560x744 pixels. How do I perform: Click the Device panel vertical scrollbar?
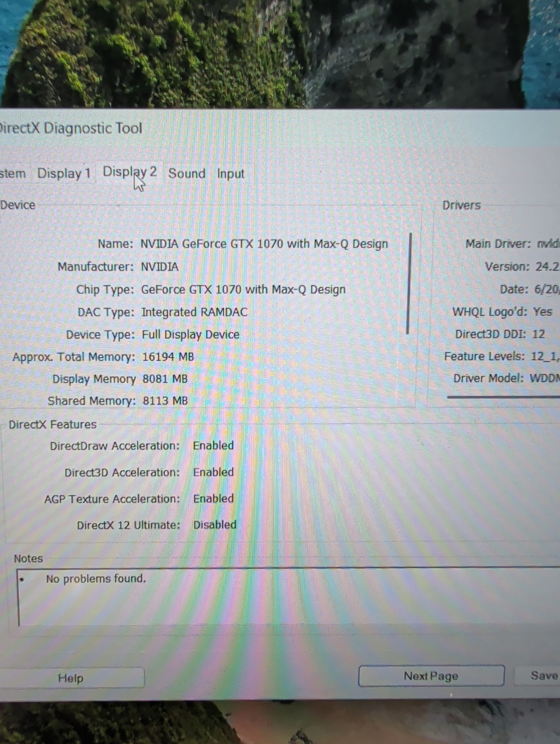click(x=409, y=284)
